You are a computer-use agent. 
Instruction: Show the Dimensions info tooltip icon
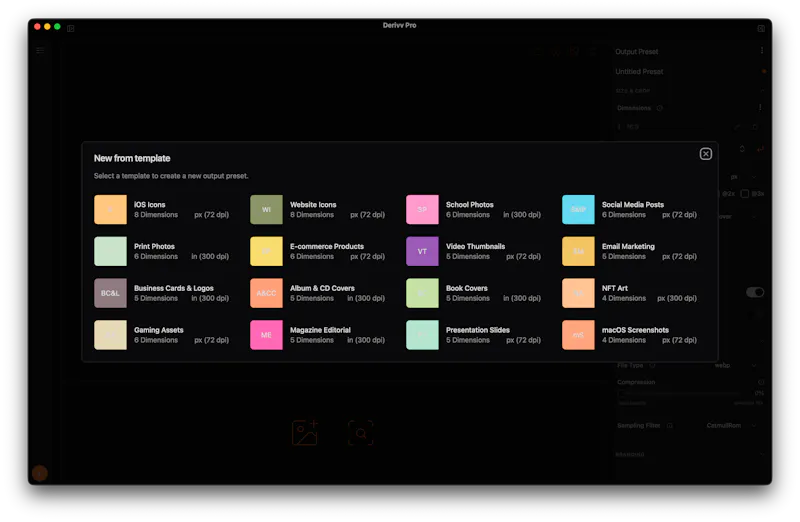point(660,108)
